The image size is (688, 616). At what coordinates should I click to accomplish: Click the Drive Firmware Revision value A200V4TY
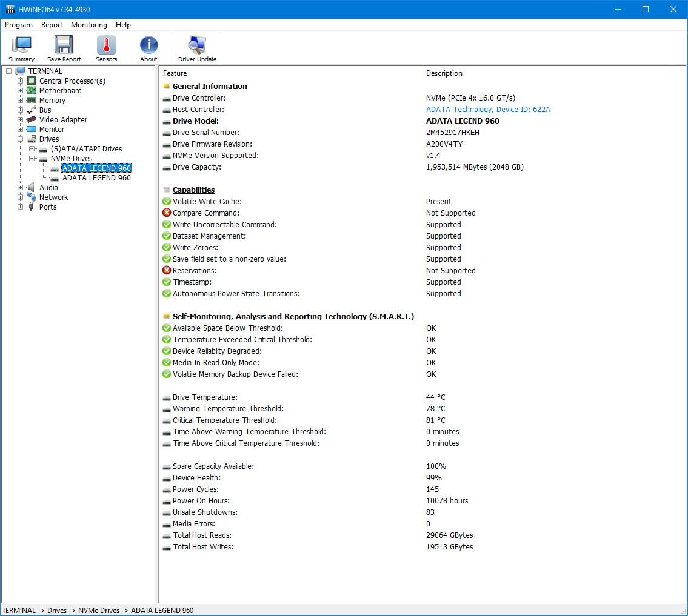444,144
